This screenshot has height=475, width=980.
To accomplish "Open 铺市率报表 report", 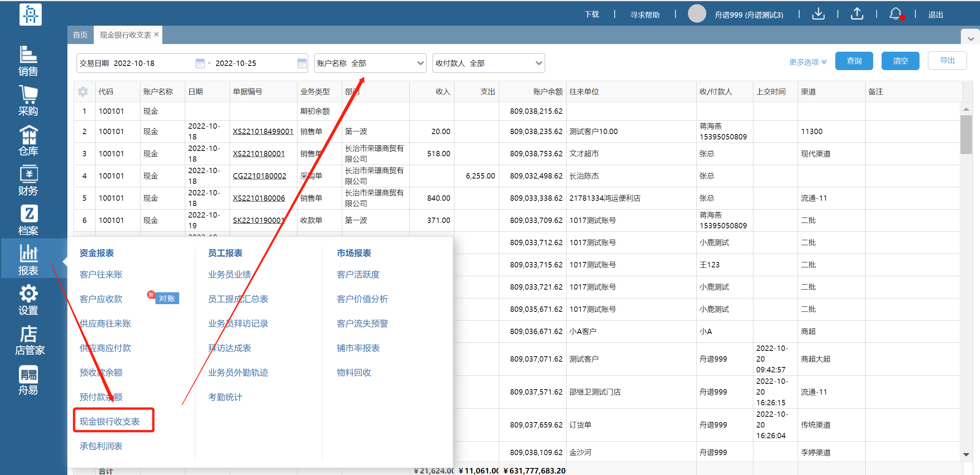I will pyautogui.click(x=358, y=348).
